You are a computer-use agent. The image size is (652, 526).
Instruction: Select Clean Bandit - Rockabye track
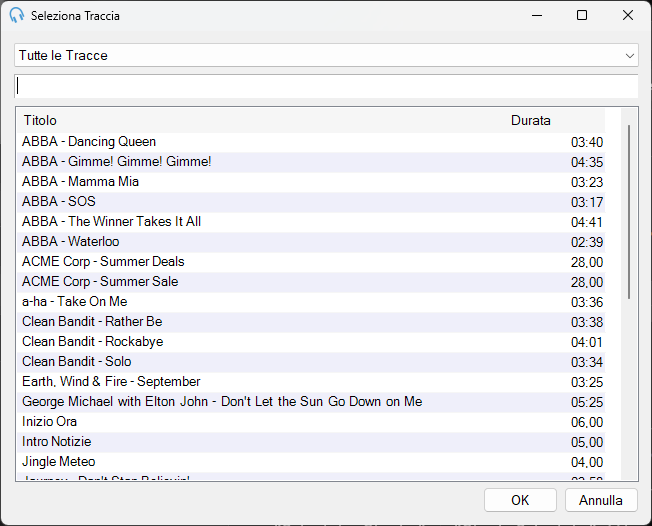pyautogui.click(x=311, y=341)
